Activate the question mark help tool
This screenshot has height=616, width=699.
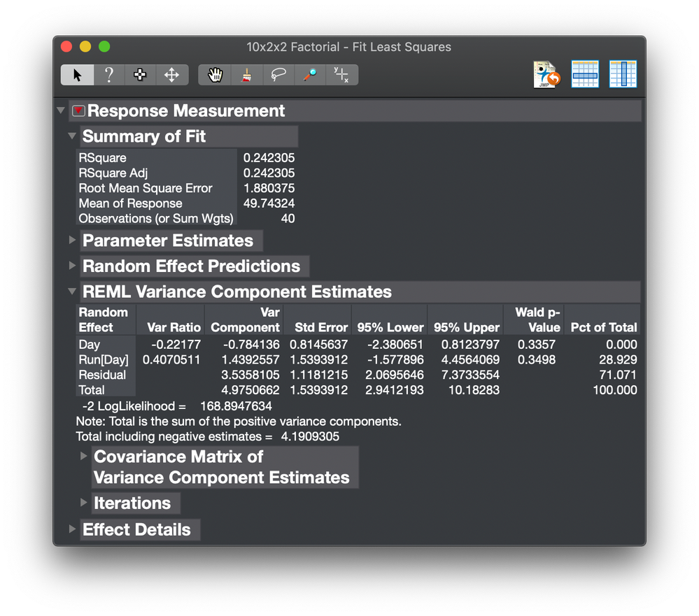108,75
